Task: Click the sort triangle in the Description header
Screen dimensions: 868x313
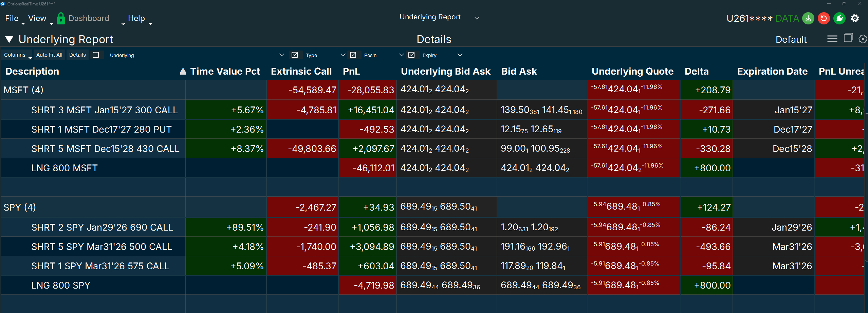Action: coord(183,71)
